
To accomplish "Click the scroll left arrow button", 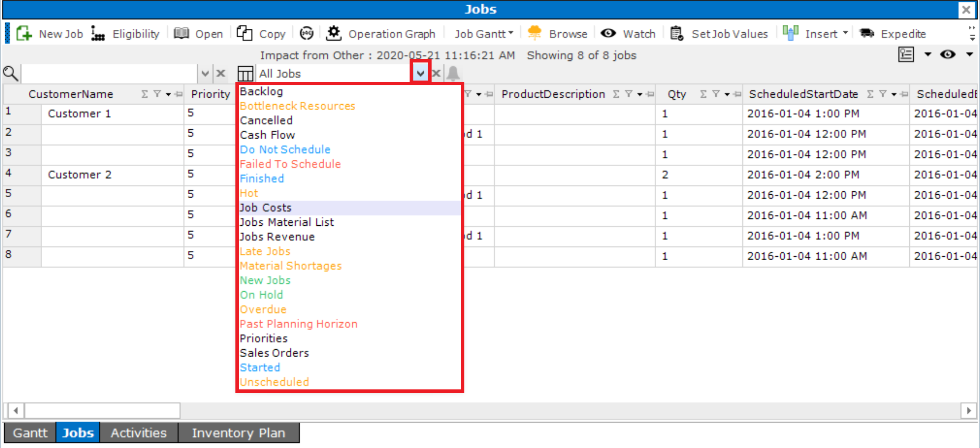I will pos(16,411).
